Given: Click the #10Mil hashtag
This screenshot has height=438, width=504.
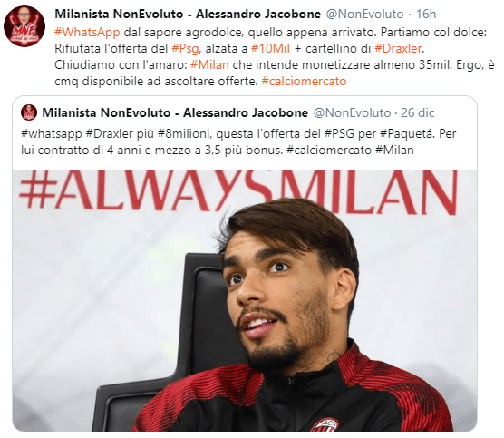Looking at the screenshot, I should [270, 49].
